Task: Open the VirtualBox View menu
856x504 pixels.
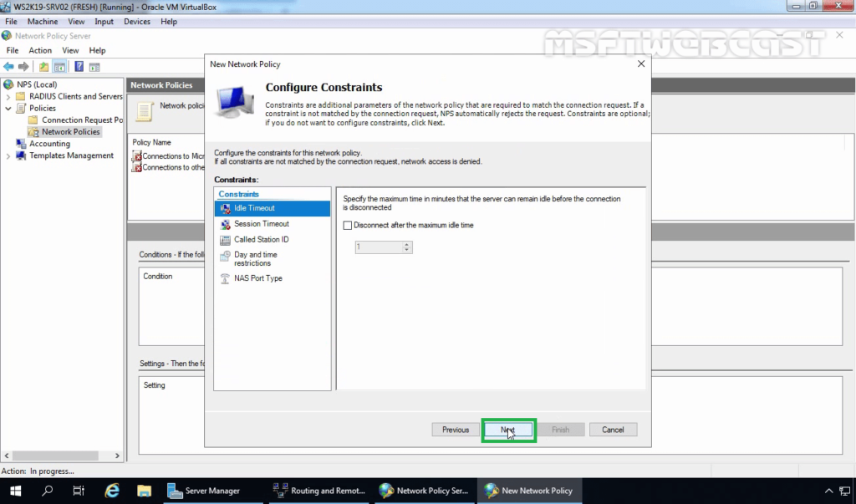Action: coord(76,21)
